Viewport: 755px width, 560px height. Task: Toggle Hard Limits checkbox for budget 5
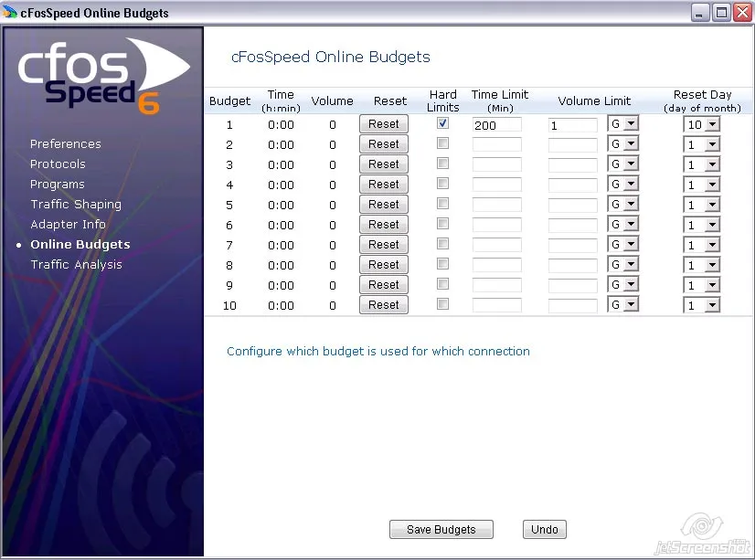tap(442, 204)
